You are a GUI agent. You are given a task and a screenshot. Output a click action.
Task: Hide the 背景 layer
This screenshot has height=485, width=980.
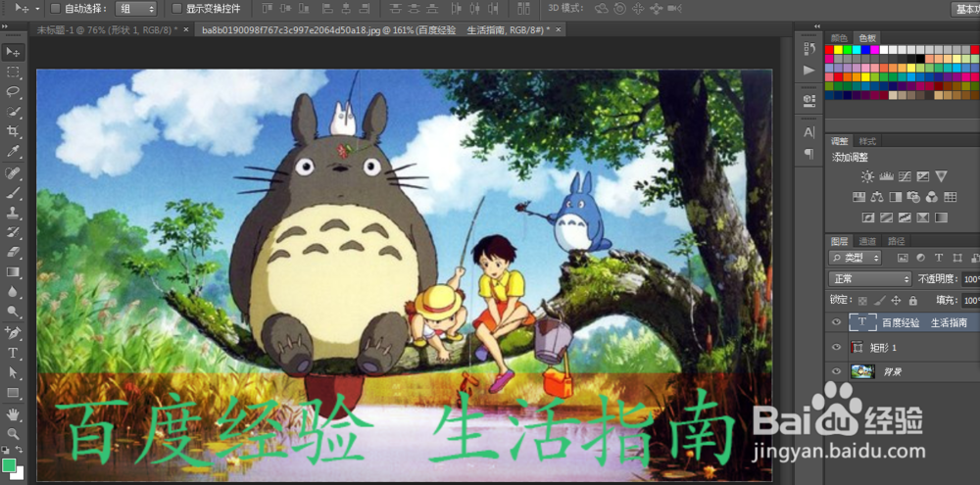pyautogui.click(x=836, y=372)
